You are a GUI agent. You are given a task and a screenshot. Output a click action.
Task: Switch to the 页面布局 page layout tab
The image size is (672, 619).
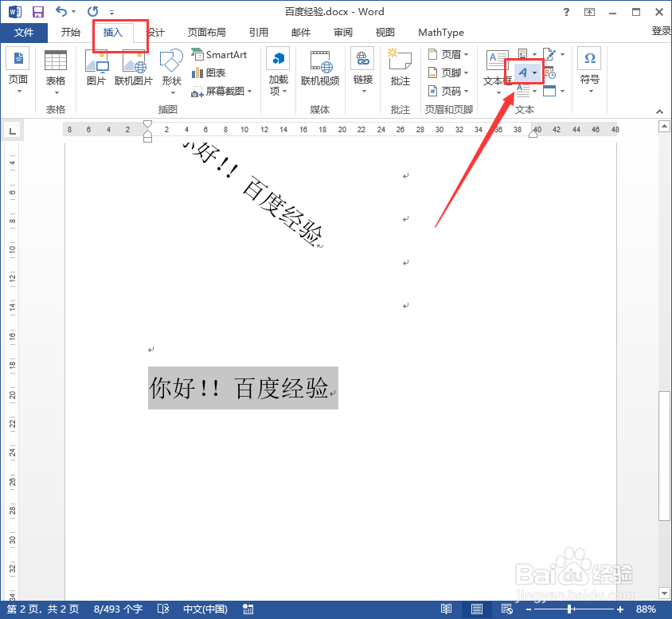click(x=206, y=33)
